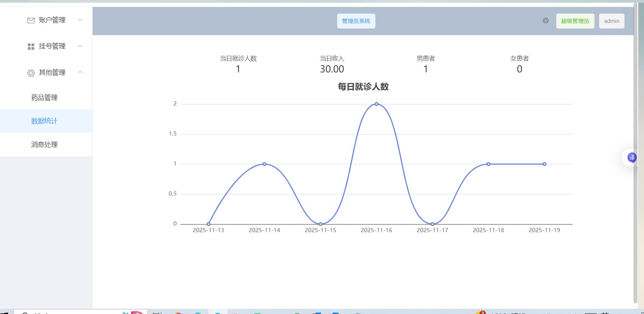Select the chart peak point for 2025-11-16
644x314 pixels.
coord(377,104)
